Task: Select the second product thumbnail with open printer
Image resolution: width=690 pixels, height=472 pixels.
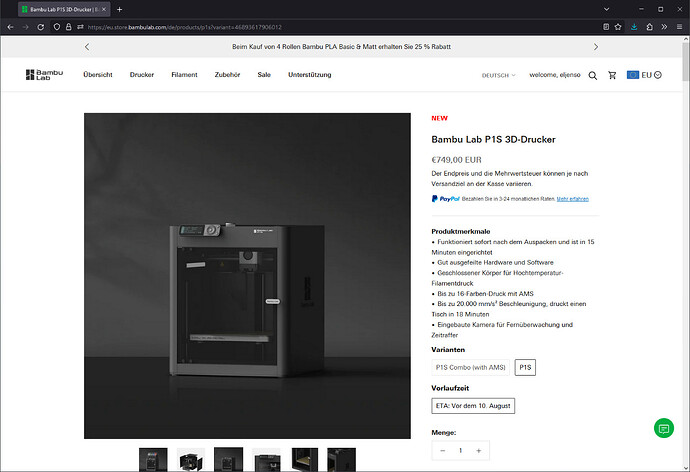Action: coord(191,460)
